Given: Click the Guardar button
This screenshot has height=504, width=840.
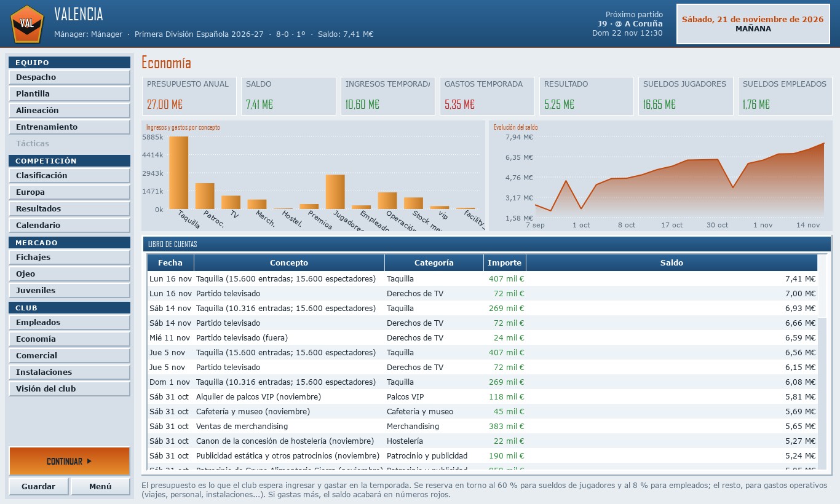Looking at the screenshot, I should [x=39, y=487].
